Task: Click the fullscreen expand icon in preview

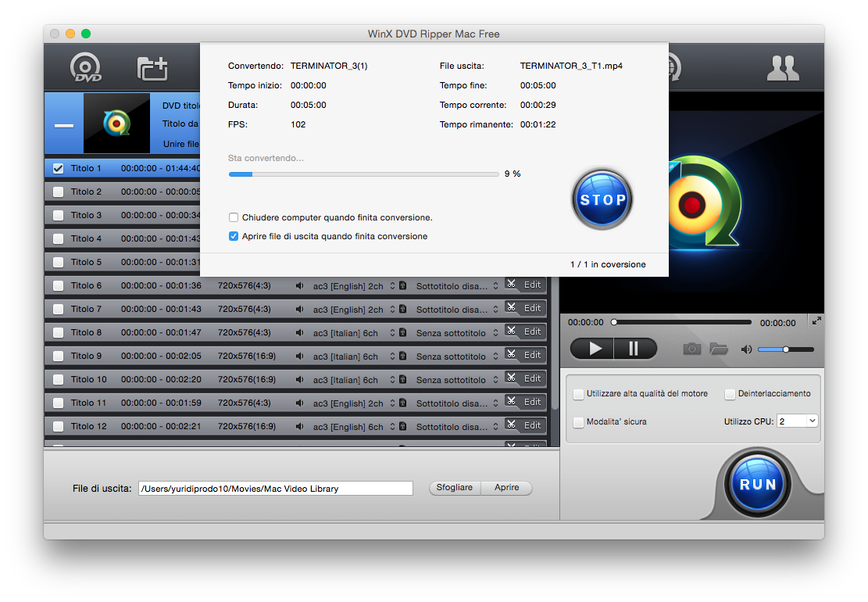Action: 816,321
